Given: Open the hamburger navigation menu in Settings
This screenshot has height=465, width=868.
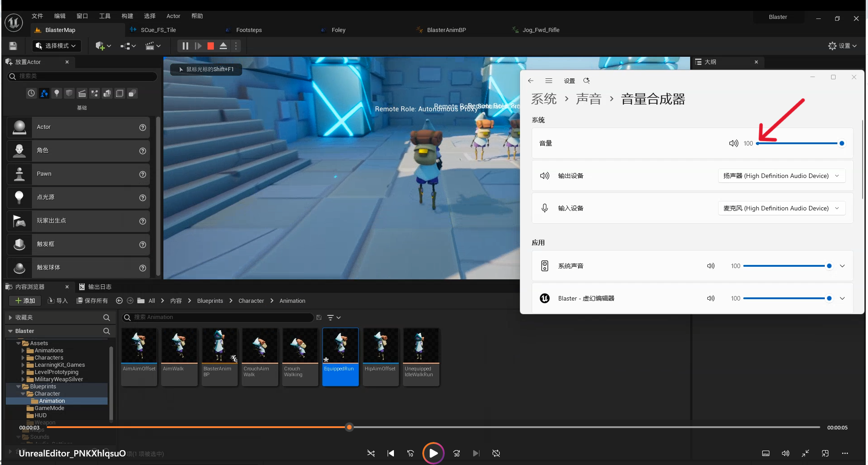Looking at the screenshot, I should [549, 81].
